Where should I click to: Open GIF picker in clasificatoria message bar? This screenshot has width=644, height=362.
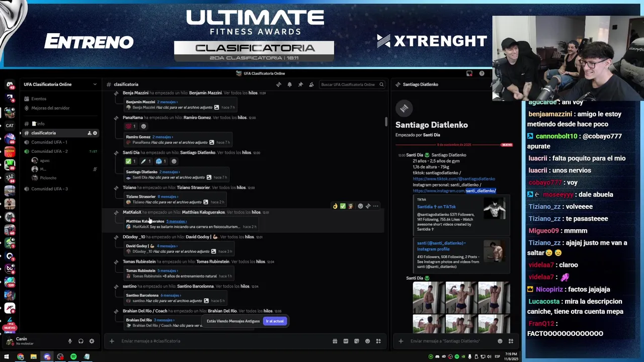click(346, 341)
